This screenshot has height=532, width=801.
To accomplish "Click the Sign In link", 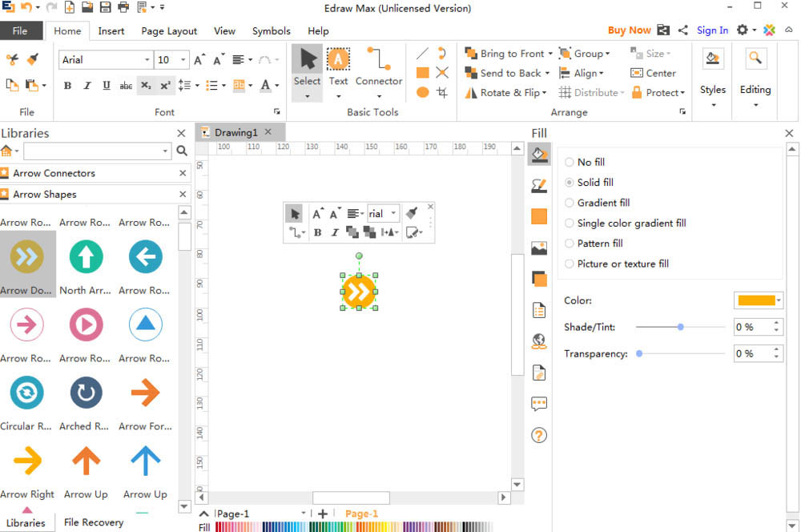I will click(x=712, y=30).
